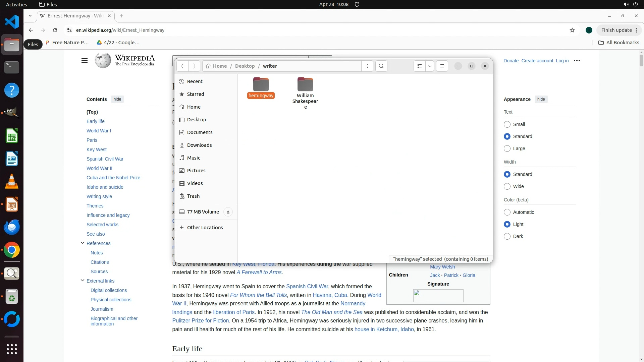Image resolution: width=644 pixels, height=362 pixels.
Task: Open the Files hamburger main menu
Action: coord(442,66)
